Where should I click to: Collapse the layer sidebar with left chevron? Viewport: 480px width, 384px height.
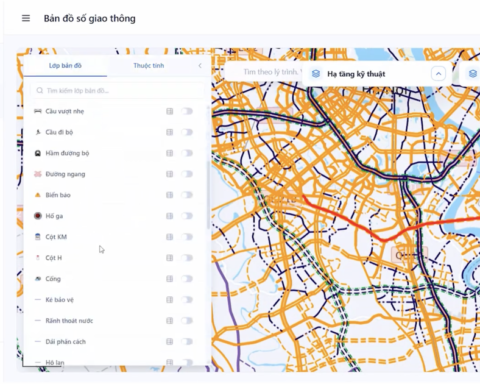pyautogui.click(x=200, y=66)
